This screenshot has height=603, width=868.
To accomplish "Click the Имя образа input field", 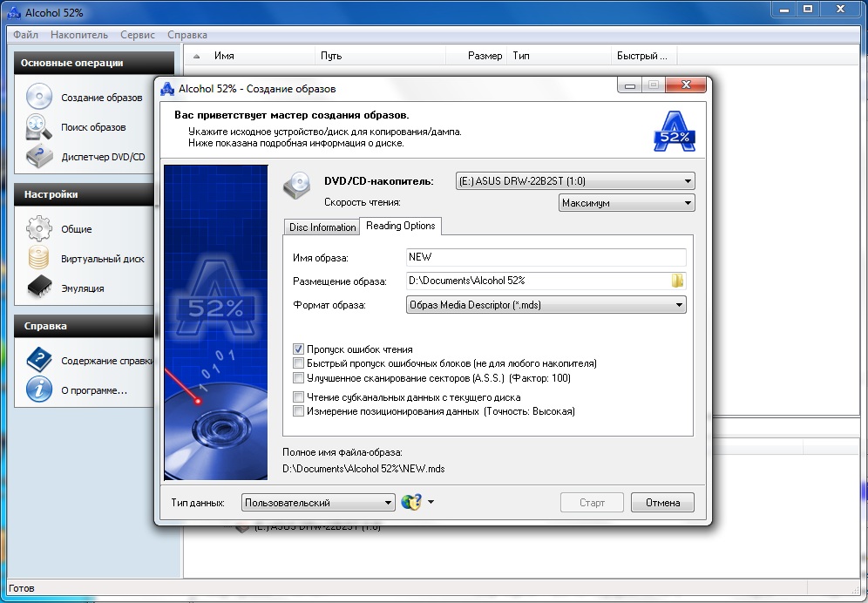I will pos(546,257).
